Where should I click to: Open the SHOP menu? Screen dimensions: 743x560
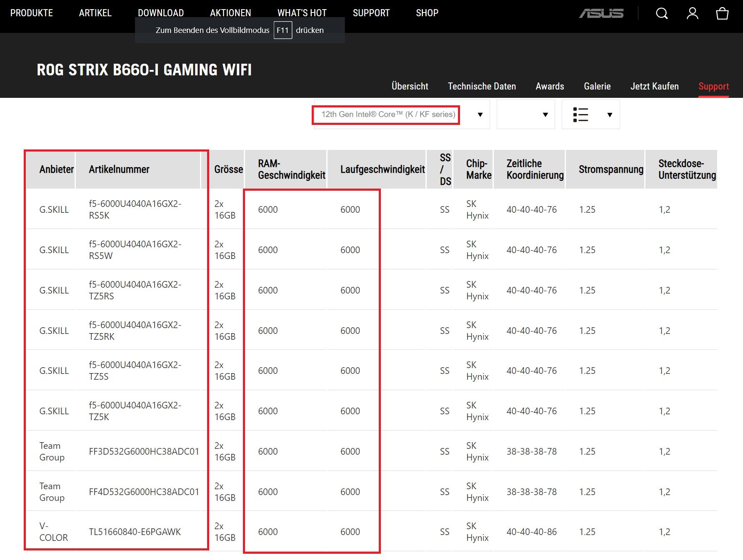coord(427,13)
